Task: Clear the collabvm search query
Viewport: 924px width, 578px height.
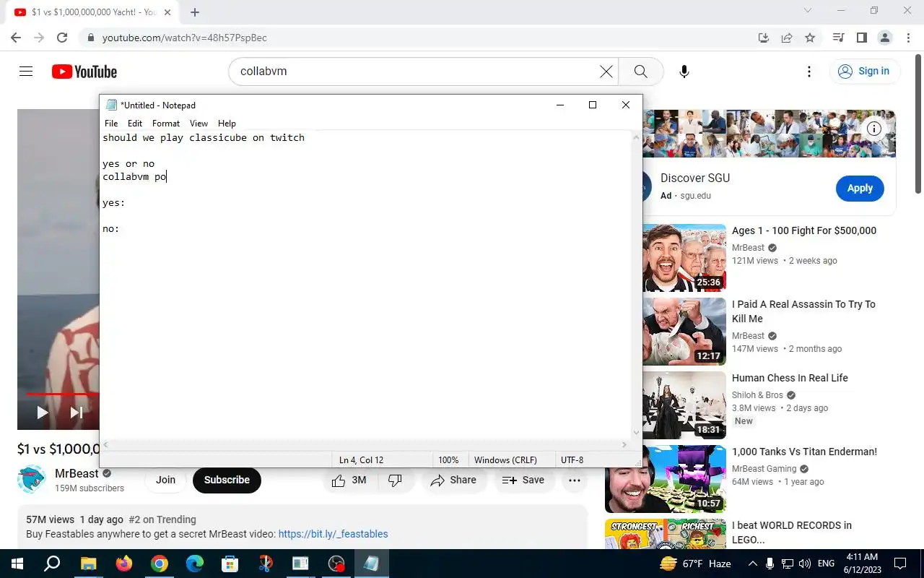Action: click(606, 72)
